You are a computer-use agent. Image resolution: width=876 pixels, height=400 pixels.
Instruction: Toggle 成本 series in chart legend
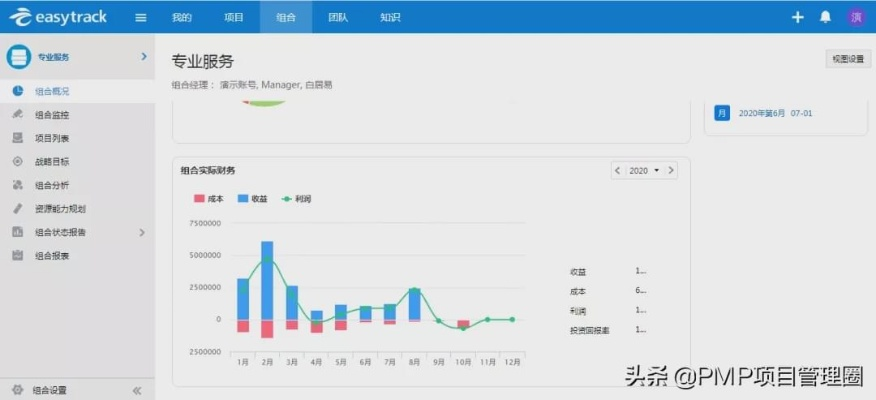pos(208,199)
